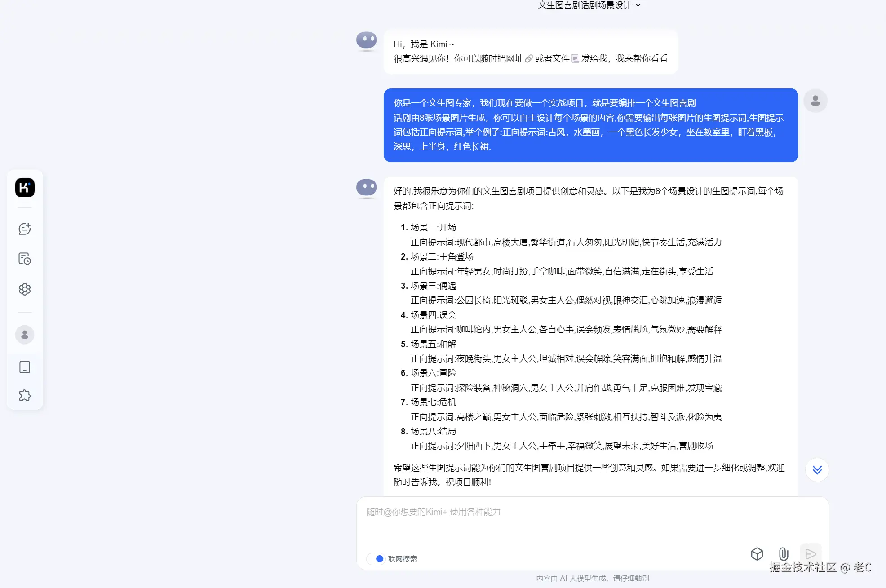Open the sidebar user profile avatar
Screen dimensions: 886x588
pyautogui.click(x=25, y=335)
